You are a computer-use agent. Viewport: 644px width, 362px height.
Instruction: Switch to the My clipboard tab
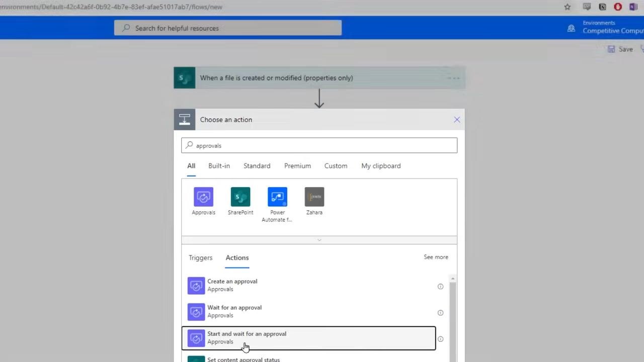click(x=381, y=166)
